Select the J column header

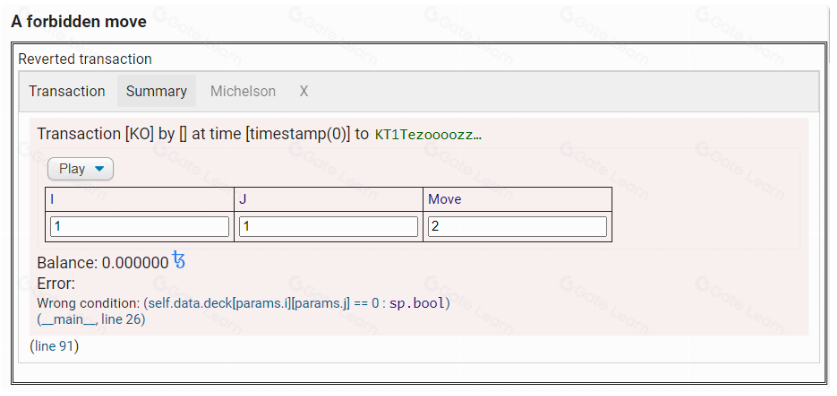tap(329, 200)
